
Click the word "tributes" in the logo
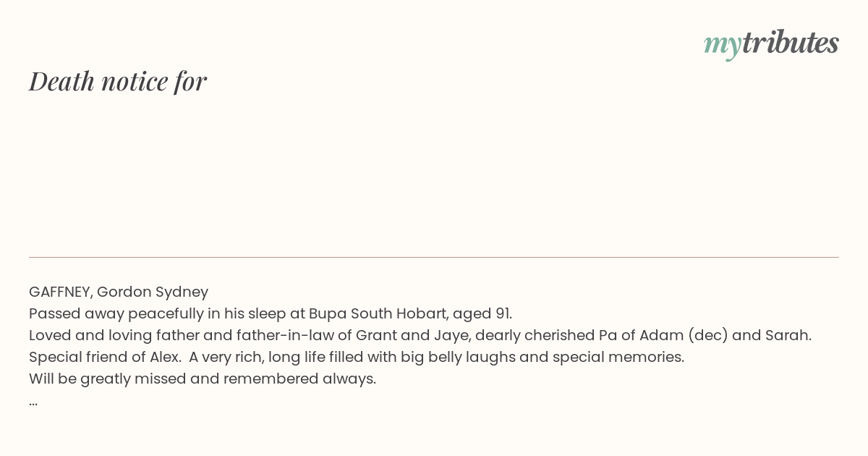(791, 42)
